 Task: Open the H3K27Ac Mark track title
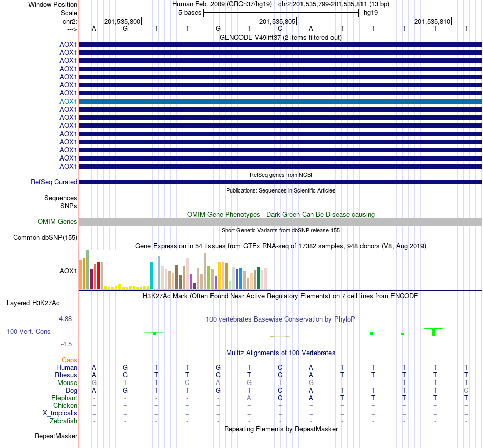click(x=280, y=296)
